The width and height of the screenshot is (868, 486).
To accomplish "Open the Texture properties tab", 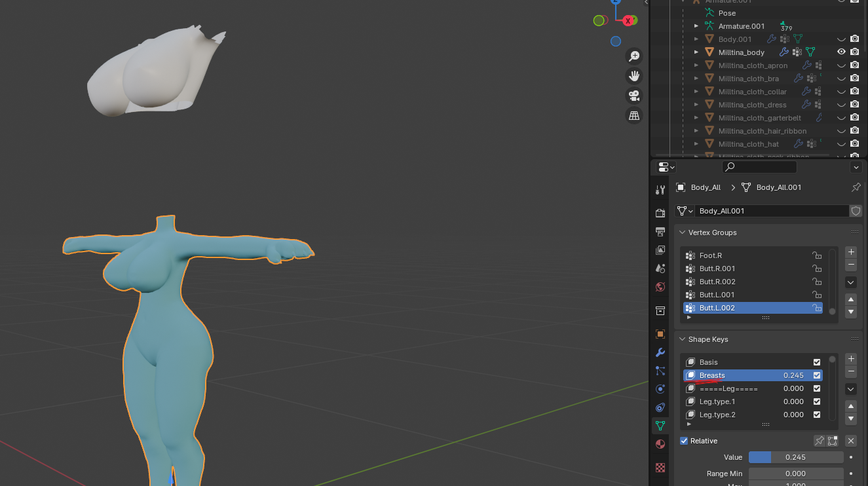I will [660, 468].
